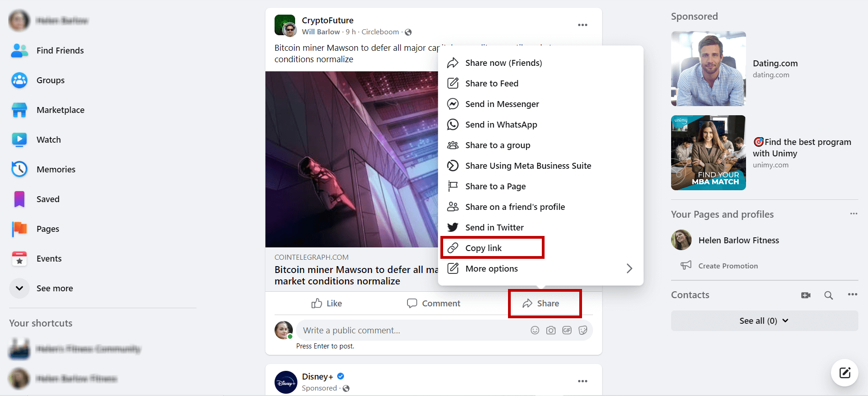Viewport: 868px width, 396px height.
Task: Open the More options submenu arrow
Action: click(629, 268)
